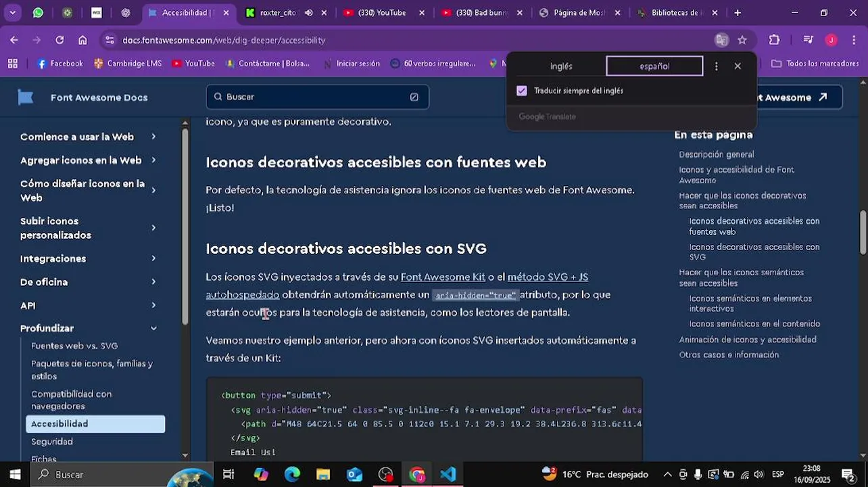Image resolution: width=868 pixels, height=487 pixels.
Task: Open the notification center
Action: (848, 474)
